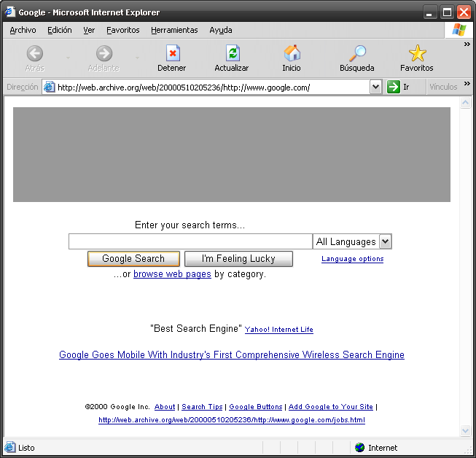
Task: Maximize the Internet Explorer window
Action: tap(447, 12)
